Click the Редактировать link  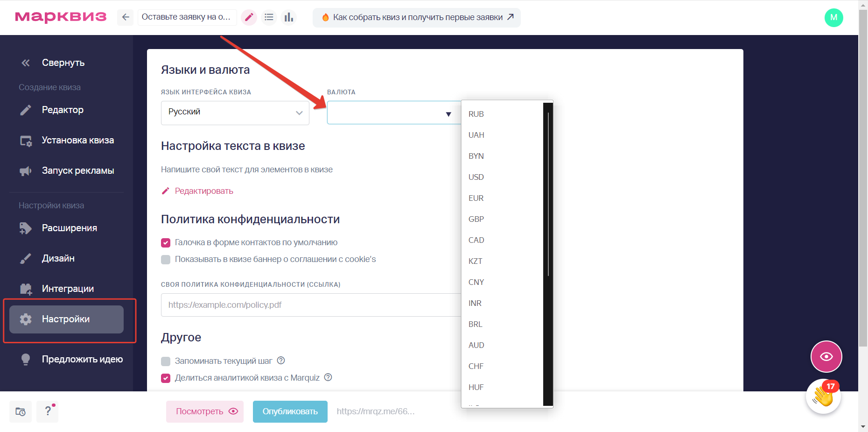(204, 191)
